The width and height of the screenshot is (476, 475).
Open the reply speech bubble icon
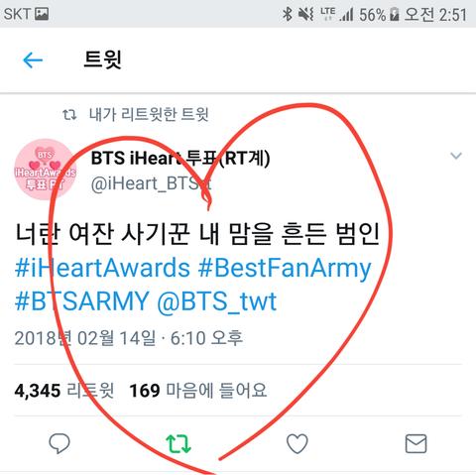coord(59,443)
